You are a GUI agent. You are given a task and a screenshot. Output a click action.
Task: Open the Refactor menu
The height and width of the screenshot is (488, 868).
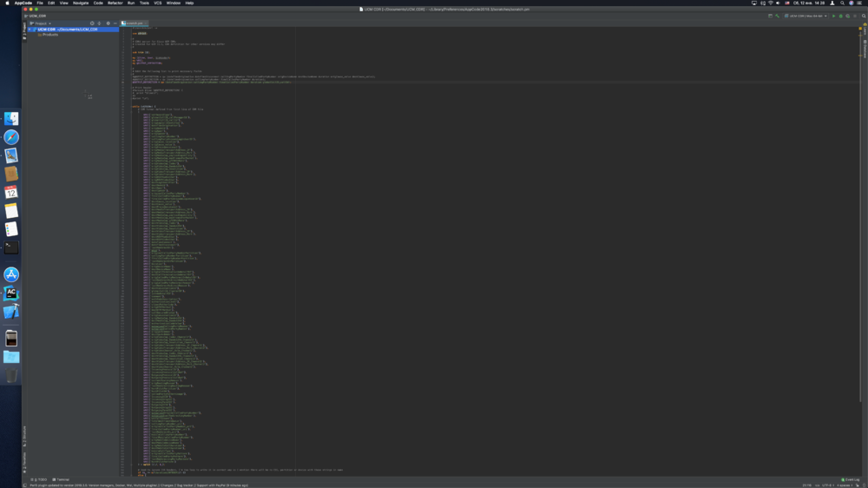click(x=115, y=3)
